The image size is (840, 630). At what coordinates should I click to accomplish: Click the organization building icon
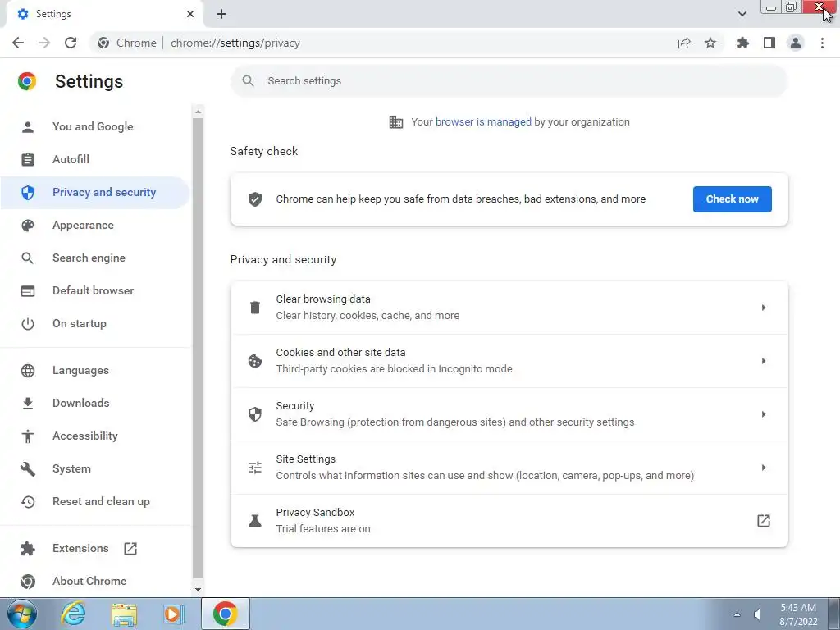point(396,122)
